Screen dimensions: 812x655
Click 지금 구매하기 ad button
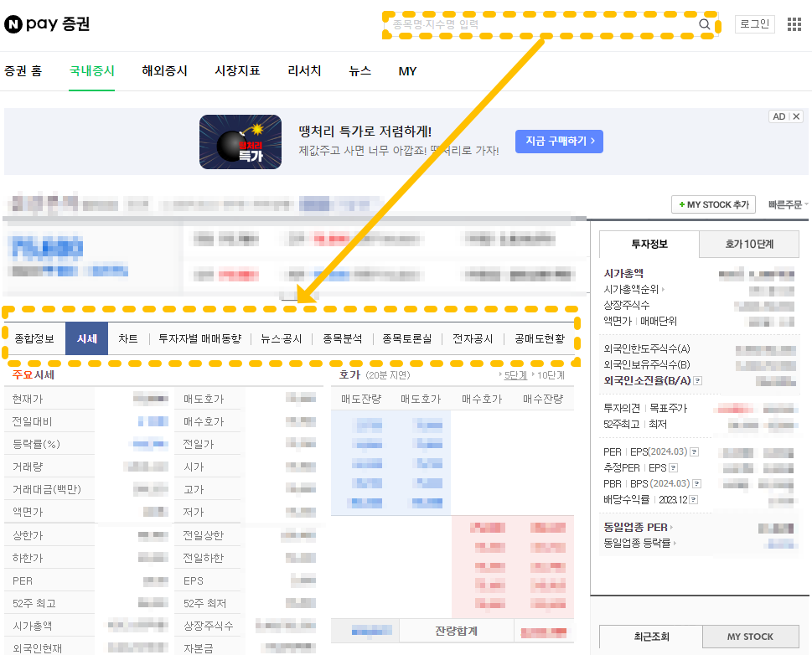coord(559,142)
